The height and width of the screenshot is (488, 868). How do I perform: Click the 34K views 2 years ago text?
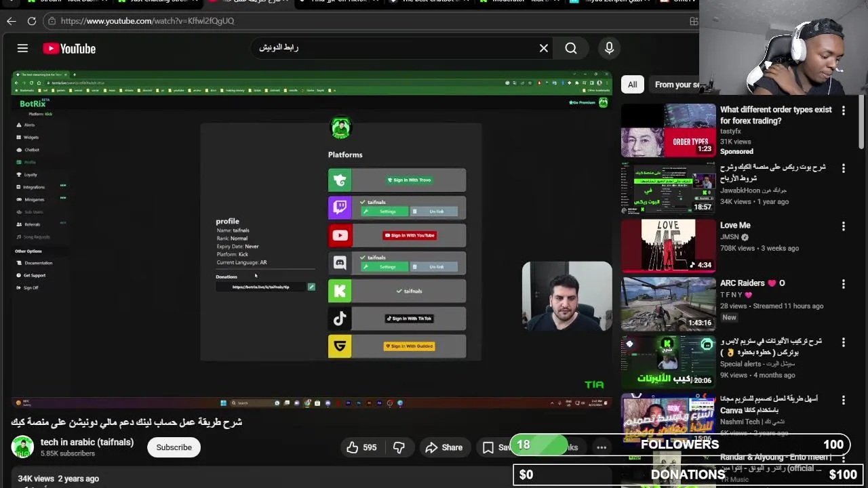pos(58,479)
